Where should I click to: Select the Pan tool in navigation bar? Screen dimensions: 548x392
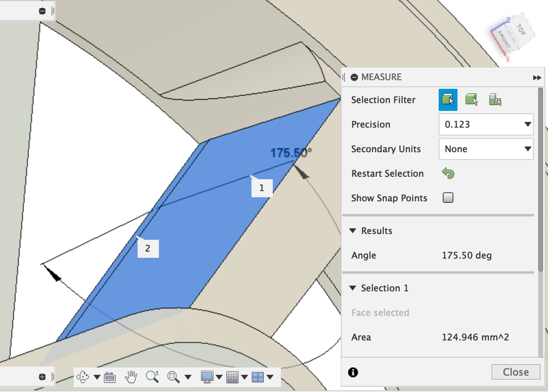[131, 376]
